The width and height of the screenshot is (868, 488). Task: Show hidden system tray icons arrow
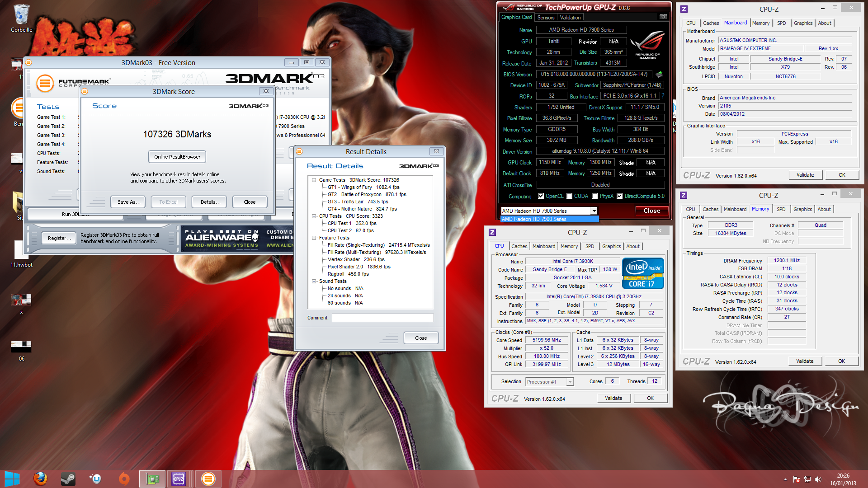click(785, 479)
